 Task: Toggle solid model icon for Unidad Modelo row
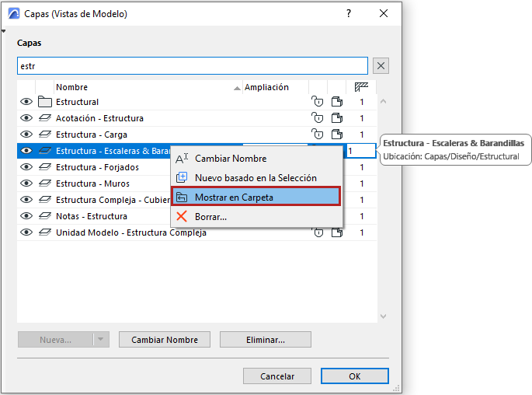pyautogui.click(x=337, y=232)
